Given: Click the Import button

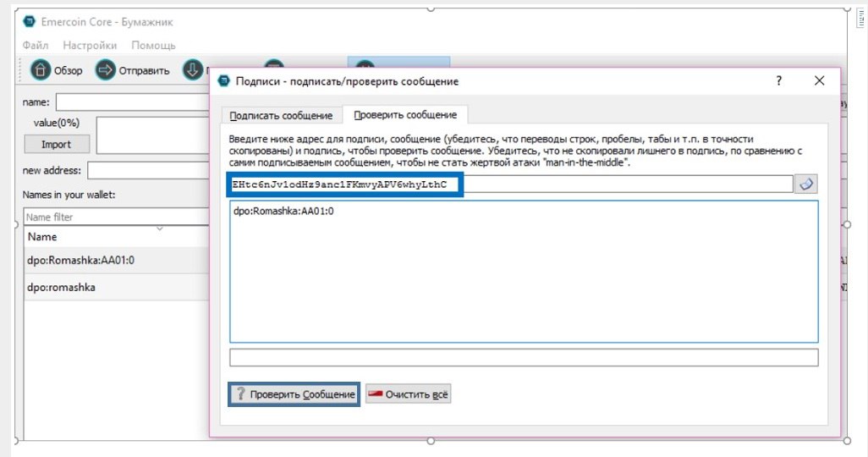Looking at the screenshot, I should coord(57,145).
